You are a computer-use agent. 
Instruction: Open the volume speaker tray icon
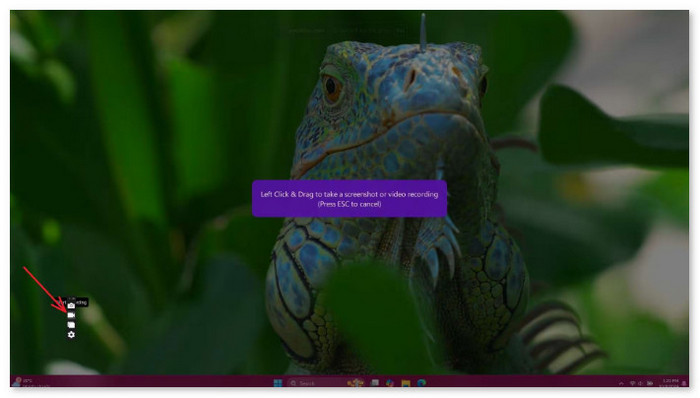pos(640,383)
